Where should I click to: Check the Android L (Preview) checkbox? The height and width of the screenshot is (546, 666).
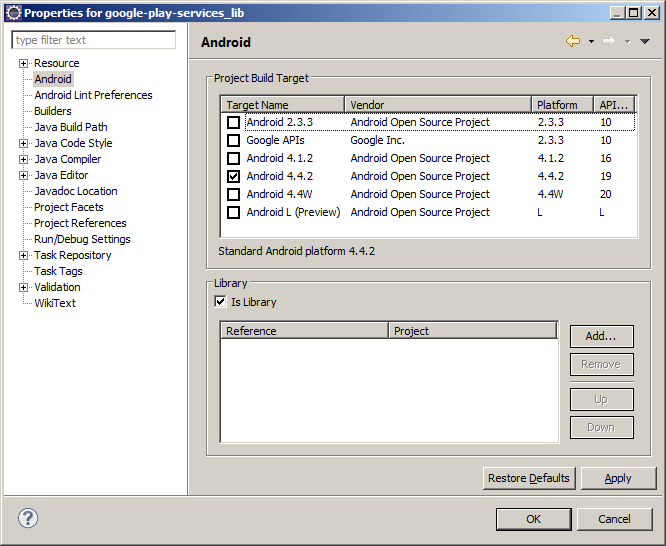click(x=233, y=212)
